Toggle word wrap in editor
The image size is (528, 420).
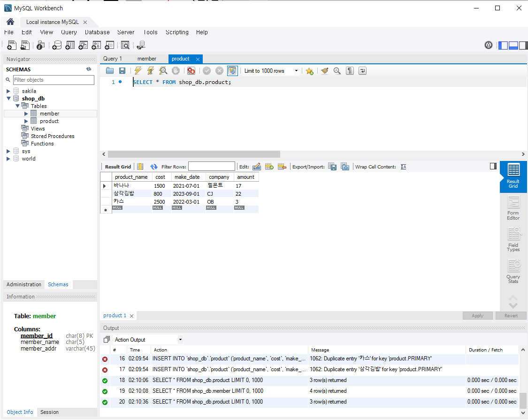coord(363,71)
